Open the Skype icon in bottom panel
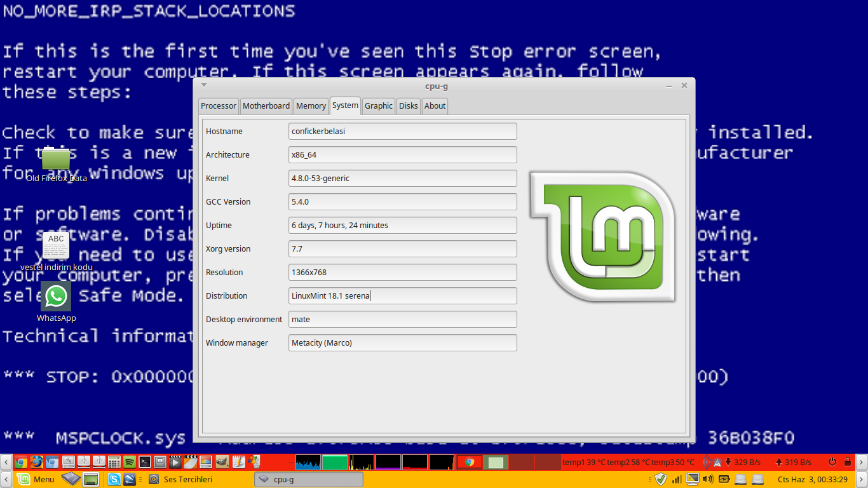The image size is (868, 488). click(114, 479)
